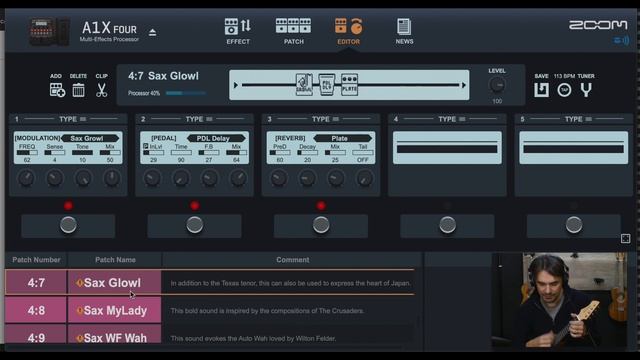Screen dimensions: 640x360
Task: Click the Sax Growl FREQ knob
Action: point(26,178)
